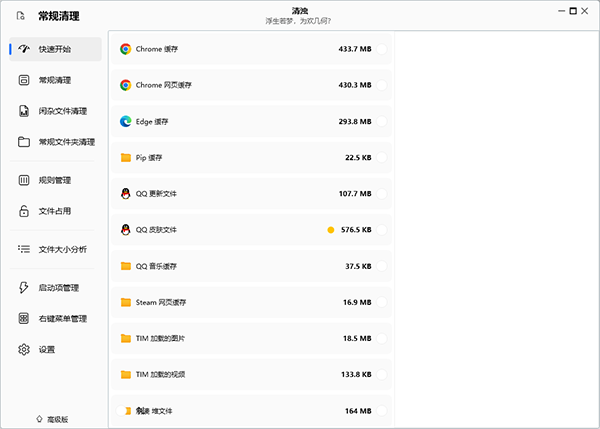
Task: Click the subtitle text under 清浊
Action: (298, 21)
